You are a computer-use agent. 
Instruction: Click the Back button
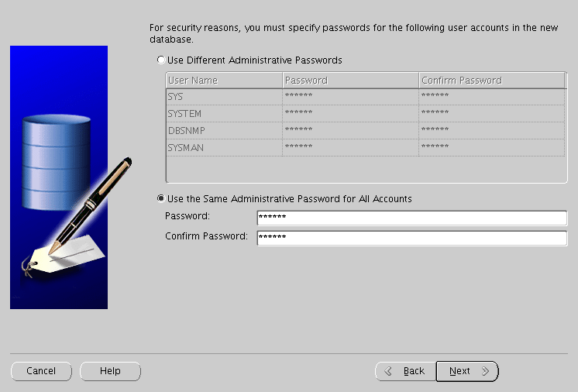pos(405,371)
